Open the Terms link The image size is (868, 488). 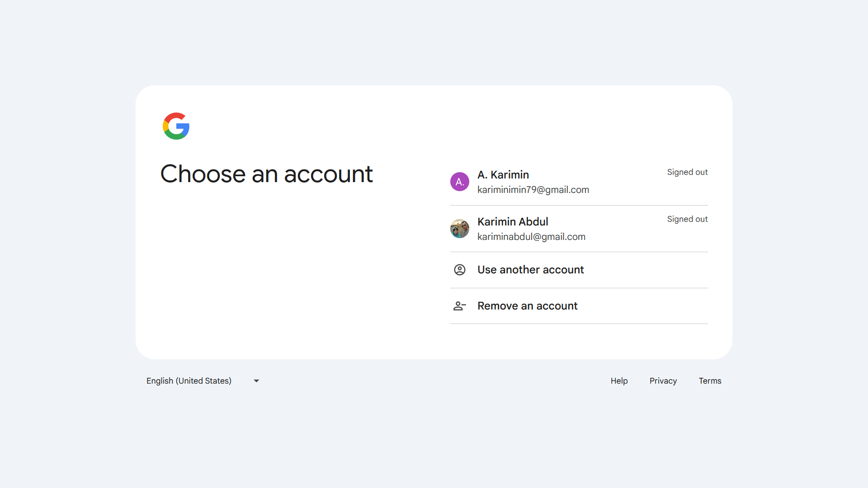pos(710,381)
